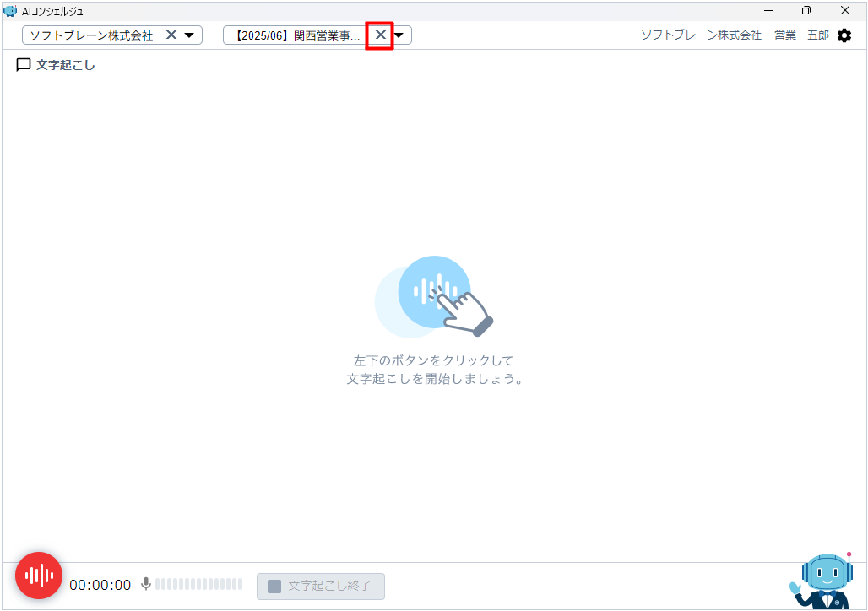
Task: Click the 左下のボタンをクリックして instruction text
Action: (x=433, y=360)
